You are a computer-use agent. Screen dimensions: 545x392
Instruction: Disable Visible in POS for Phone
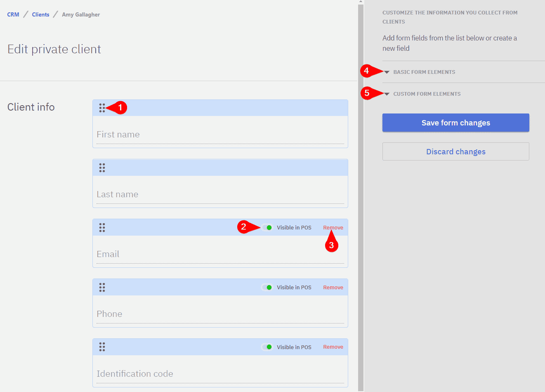coord(267,288)
